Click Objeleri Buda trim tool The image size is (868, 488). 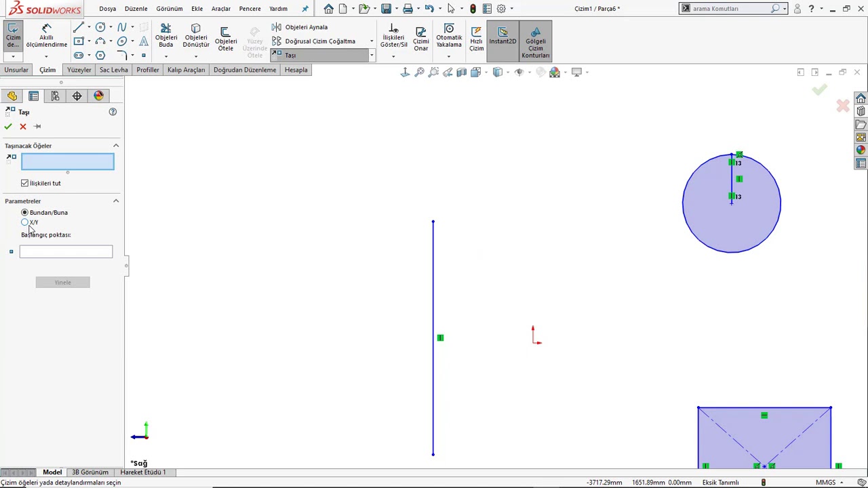tap(165, 36)
